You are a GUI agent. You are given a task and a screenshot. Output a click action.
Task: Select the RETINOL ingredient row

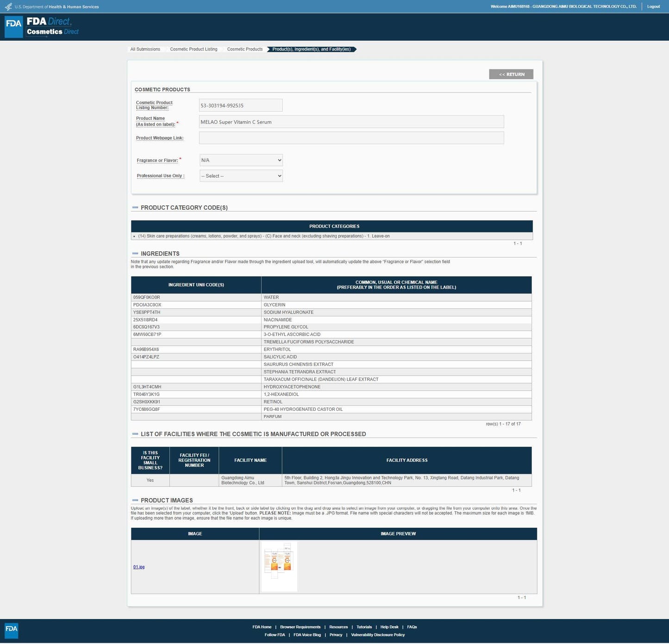click(331, 402)
